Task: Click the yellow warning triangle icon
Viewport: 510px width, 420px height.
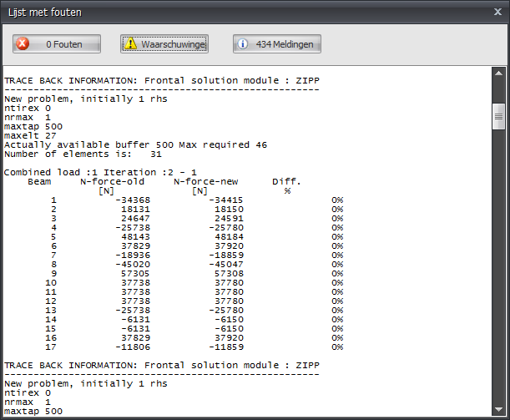Action: tap(130, 43)
